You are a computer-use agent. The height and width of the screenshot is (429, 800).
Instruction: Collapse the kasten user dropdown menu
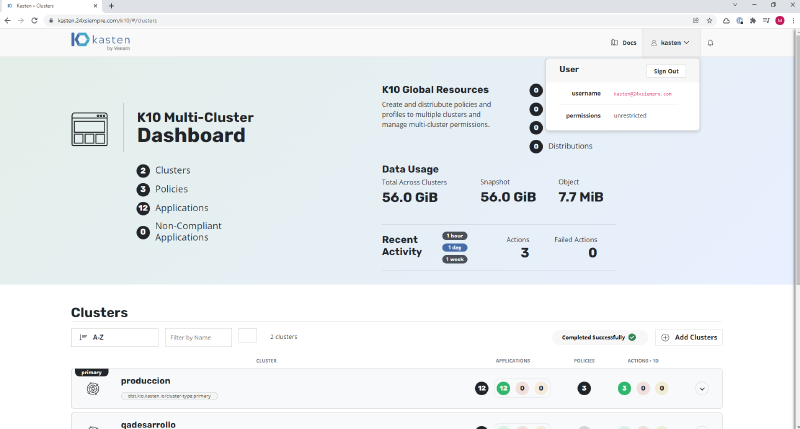point(670,43)
